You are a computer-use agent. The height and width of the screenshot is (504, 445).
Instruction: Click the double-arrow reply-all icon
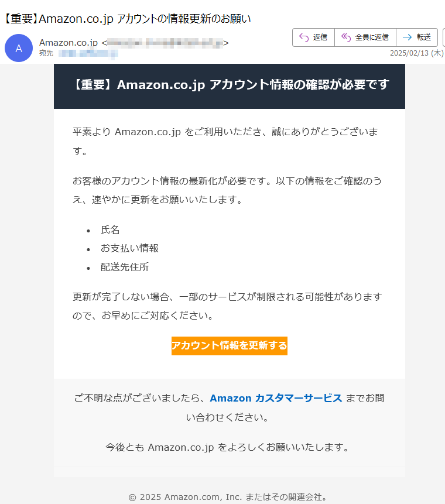point(346,37)
